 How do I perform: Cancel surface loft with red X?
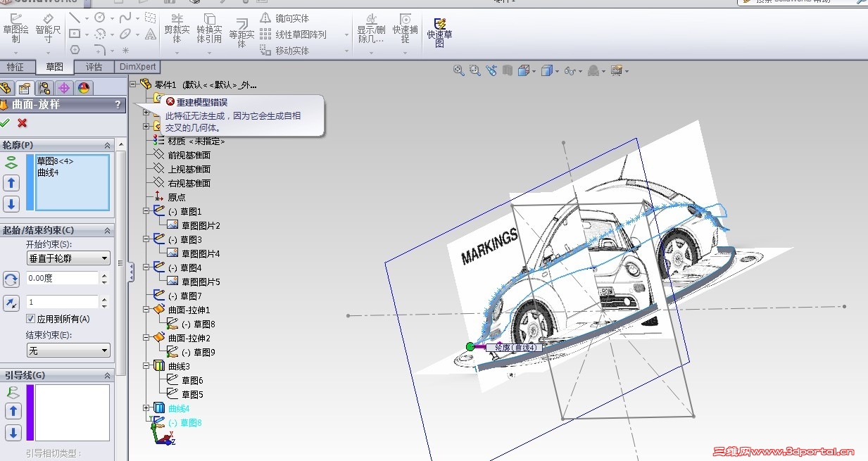pos(23,123)
